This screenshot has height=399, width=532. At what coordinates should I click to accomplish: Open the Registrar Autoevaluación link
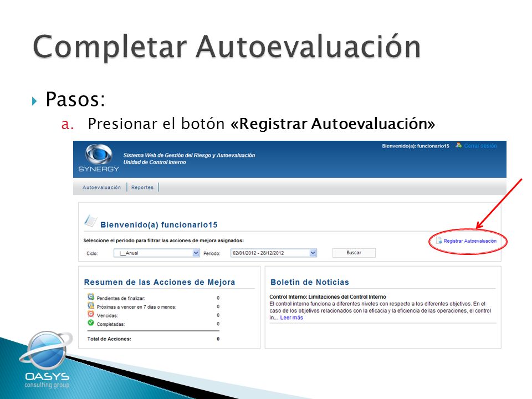[x=470, y=241]
